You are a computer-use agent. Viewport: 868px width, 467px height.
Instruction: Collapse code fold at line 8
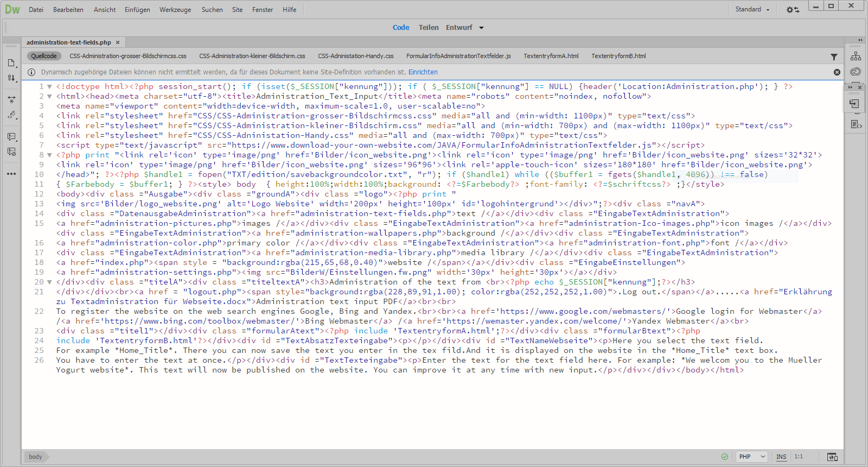click(49, 155)
